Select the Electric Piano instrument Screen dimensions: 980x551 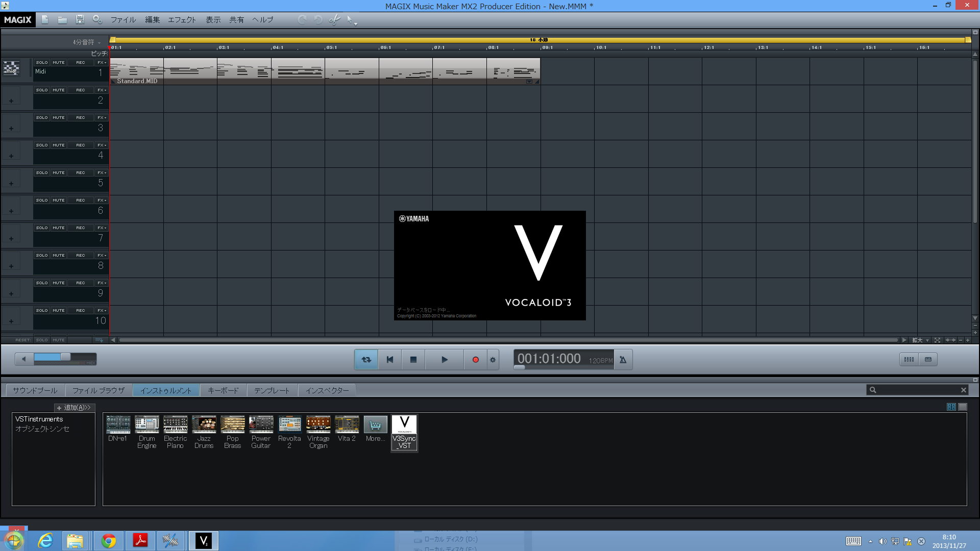coord(175,432)
